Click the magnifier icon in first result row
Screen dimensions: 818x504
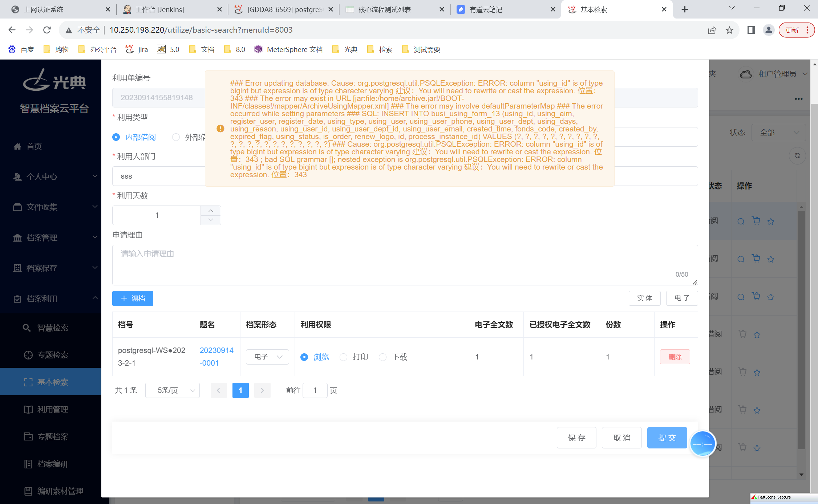(741, 221)
